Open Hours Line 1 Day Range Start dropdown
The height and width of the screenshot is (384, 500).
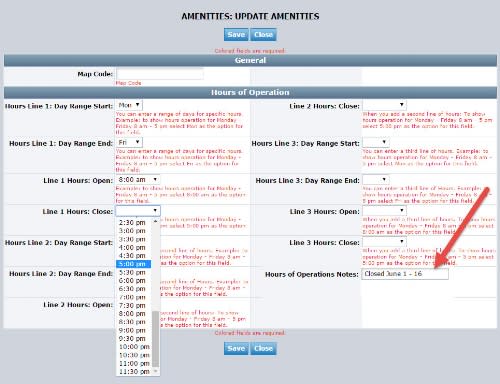pyautogui.click(x=129, y=105)
